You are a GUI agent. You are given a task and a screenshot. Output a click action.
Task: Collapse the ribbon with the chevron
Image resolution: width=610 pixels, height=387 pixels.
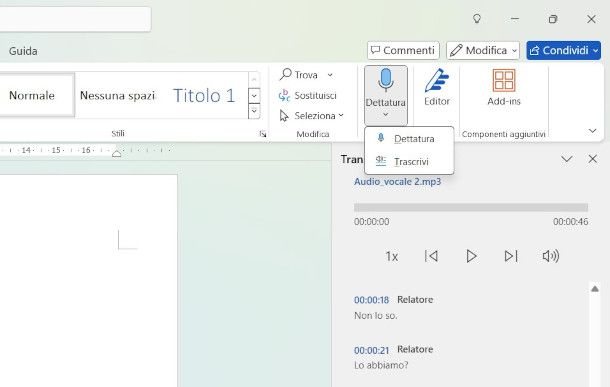[592, 131]
